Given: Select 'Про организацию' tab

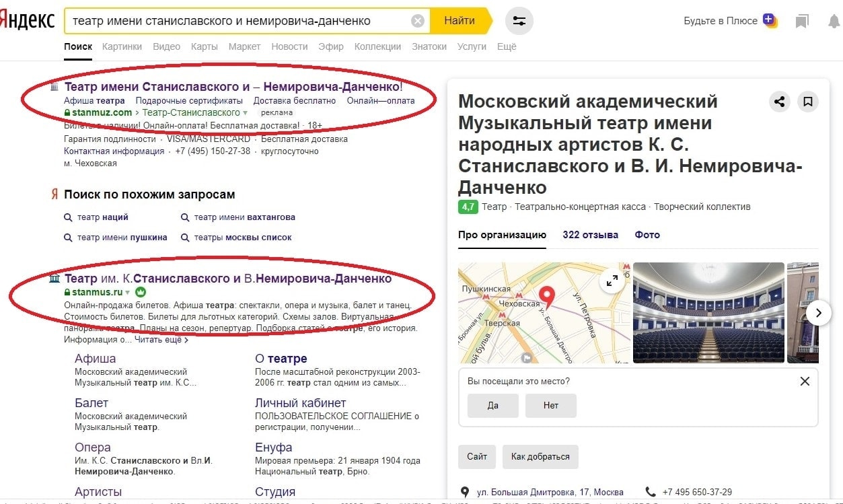Looking at the screenshot, I should tap(502, 235).
